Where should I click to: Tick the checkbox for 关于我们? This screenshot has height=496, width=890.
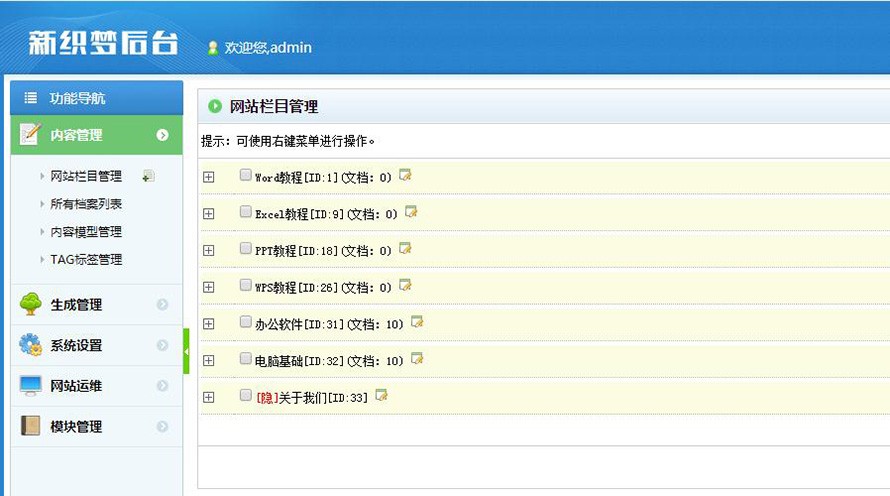pos(245,395)
